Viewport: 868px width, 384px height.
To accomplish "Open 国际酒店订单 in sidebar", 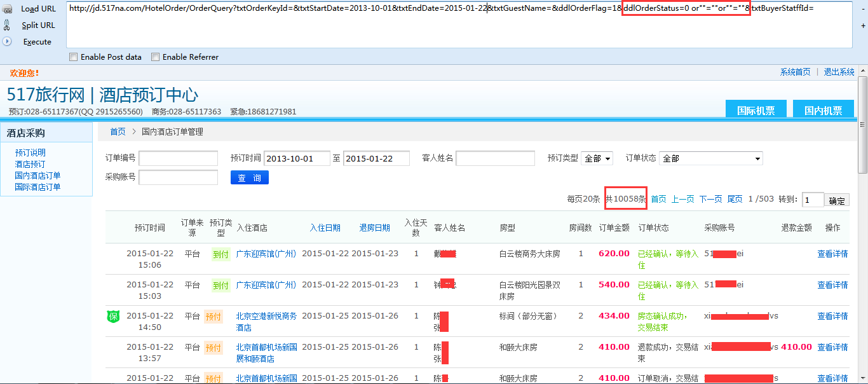I will 38,187.
